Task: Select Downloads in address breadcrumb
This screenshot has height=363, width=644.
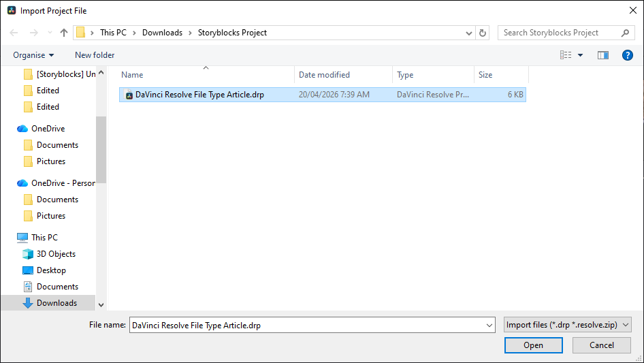Action: 162,33
